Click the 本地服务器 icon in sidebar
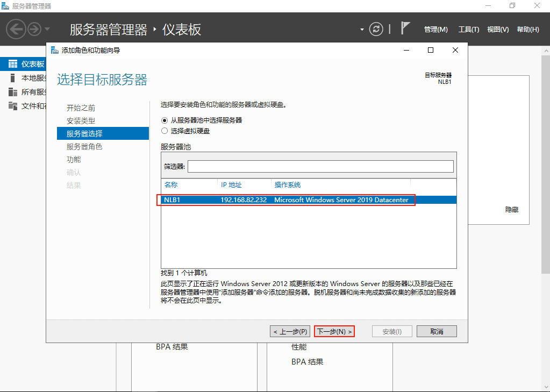Viewport: 550px width, 392px height. coord(13,78)
